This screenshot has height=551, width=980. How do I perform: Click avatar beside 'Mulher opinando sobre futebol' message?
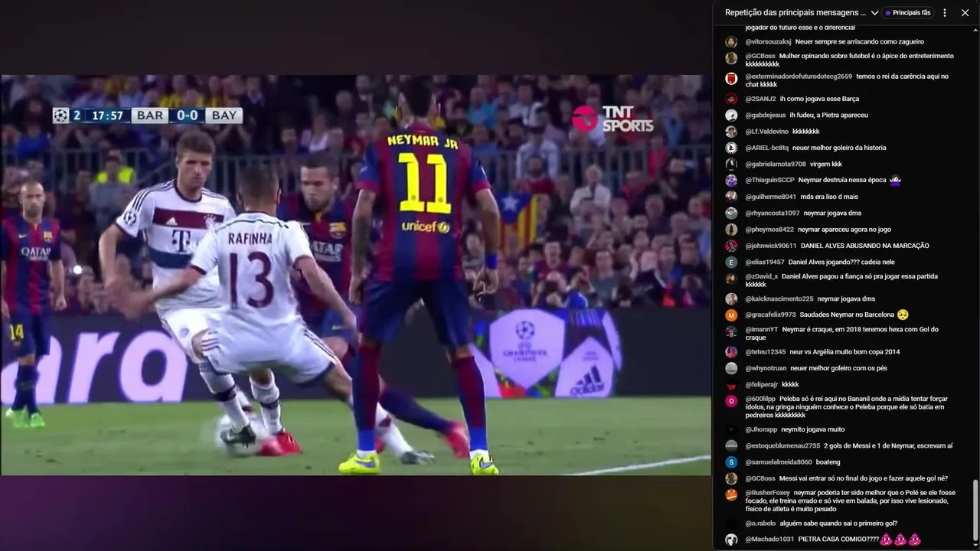point(731,58)
